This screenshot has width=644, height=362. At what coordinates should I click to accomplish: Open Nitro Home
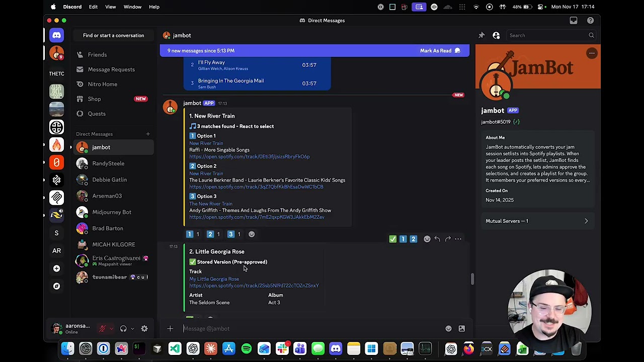(x=113, y=84)
